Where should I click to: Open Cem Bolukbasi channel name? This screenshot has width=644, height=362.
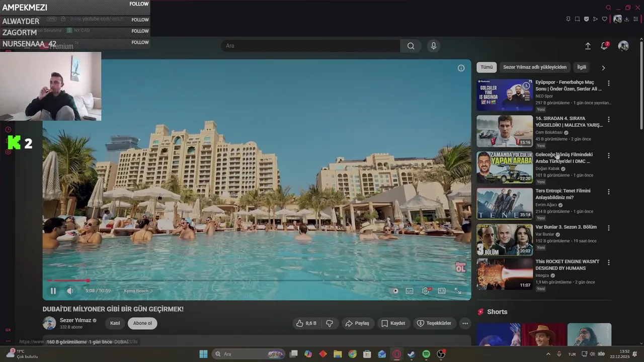click(549, 132)
